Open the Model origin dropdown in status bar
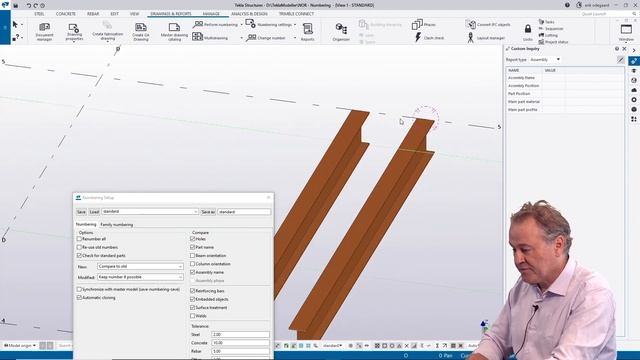Viewport: 640px width, 360px height. [20, 346]
